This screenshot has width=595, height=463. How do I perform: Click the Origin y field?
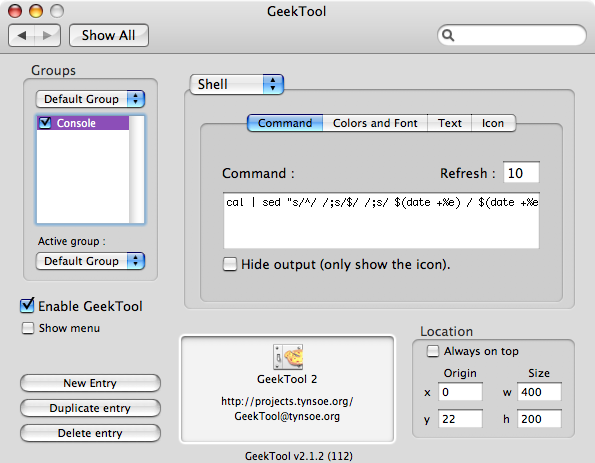[460, 419]
